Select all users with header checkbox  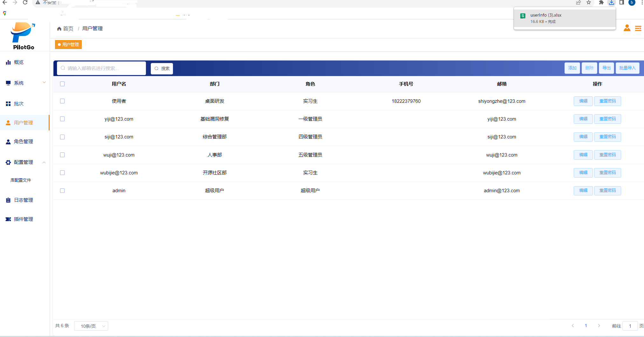click(x=62, y=84)
